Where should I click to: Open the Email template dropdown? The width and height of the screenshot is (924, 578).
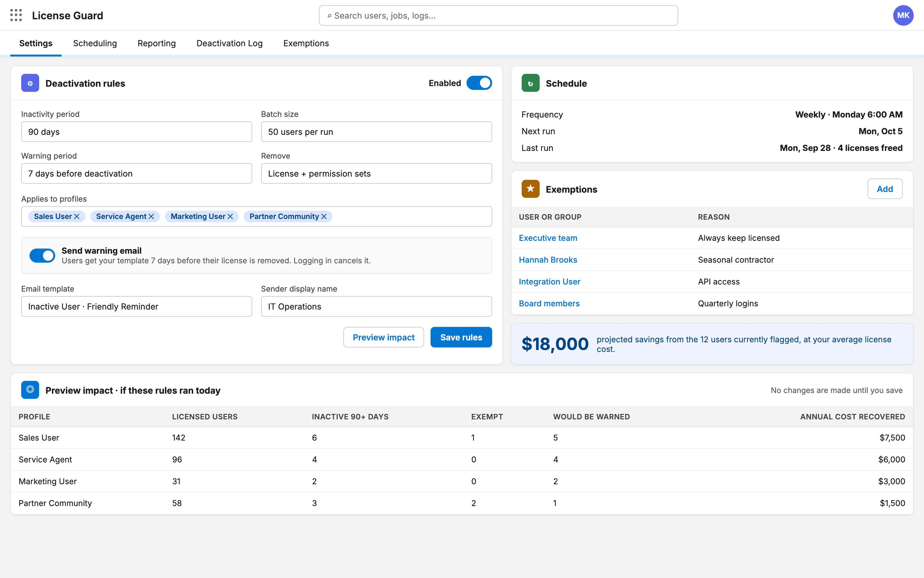tap(136, 307)
